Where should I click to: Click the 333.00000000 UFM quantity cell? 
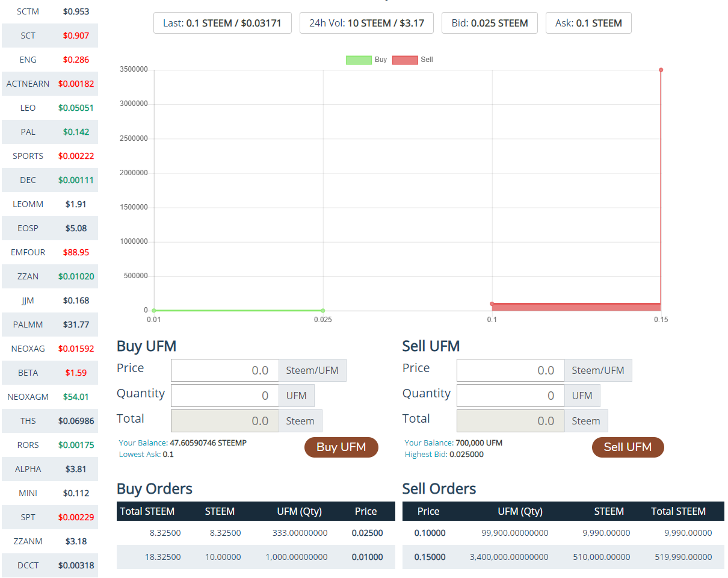(300, 533)
